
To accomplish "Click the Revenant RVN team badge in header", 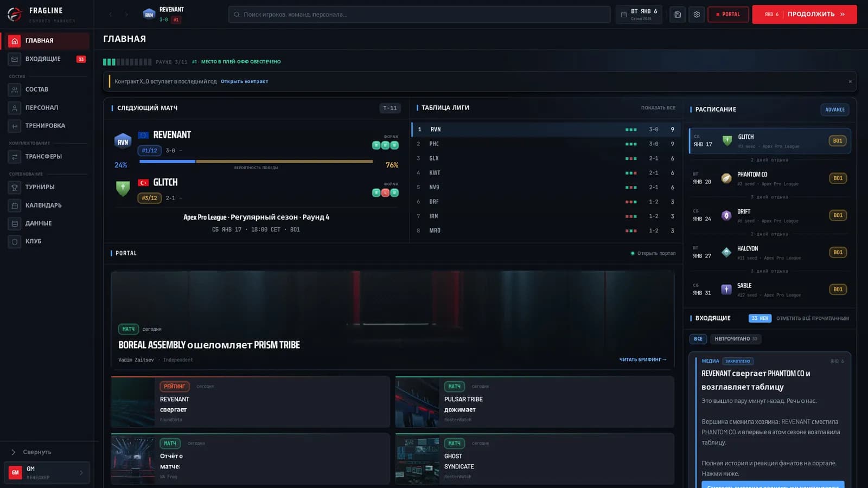I will pyautogui.click(x=149, y=15).
